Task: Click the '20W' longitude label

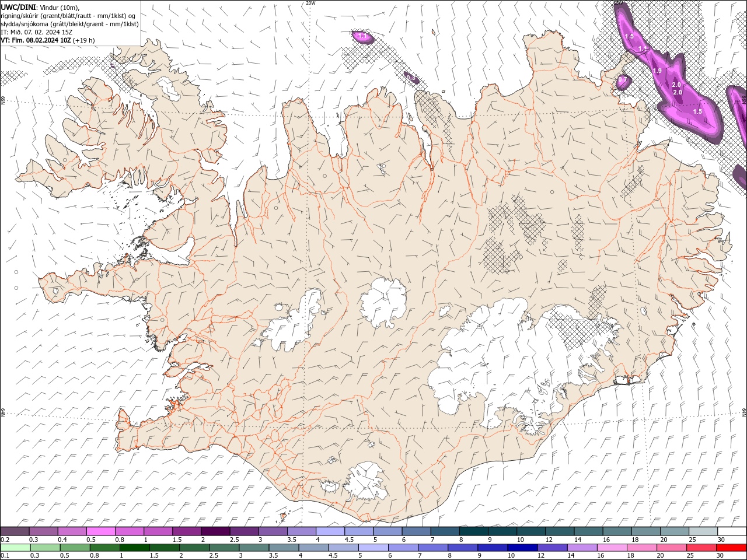Action: 310,3
